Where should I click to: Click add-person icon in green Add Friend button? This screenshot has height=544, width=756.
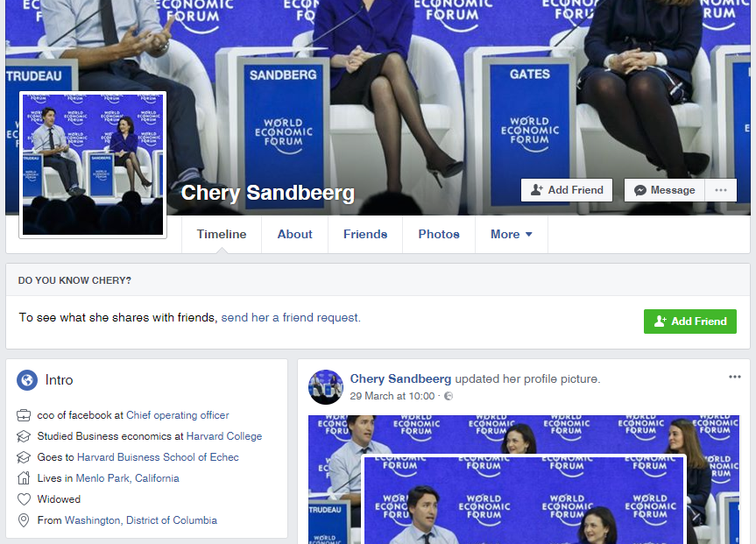tap(660, 321)
